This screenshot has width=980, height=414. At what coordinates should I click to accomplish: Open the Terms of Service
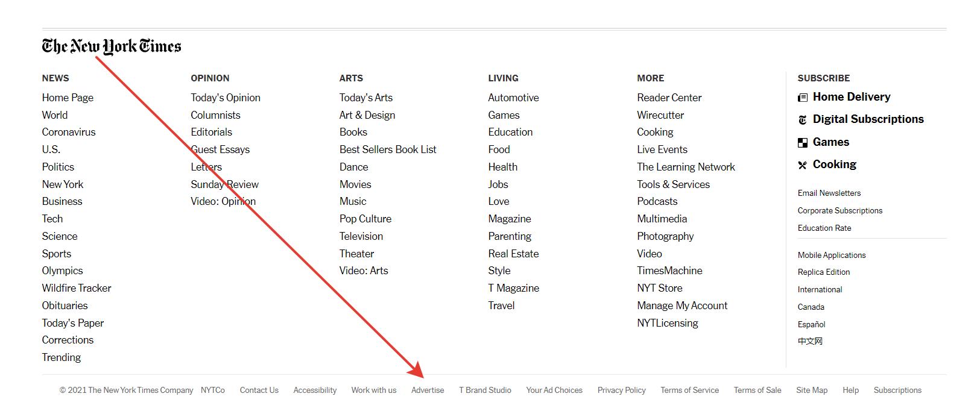(690, 390)
